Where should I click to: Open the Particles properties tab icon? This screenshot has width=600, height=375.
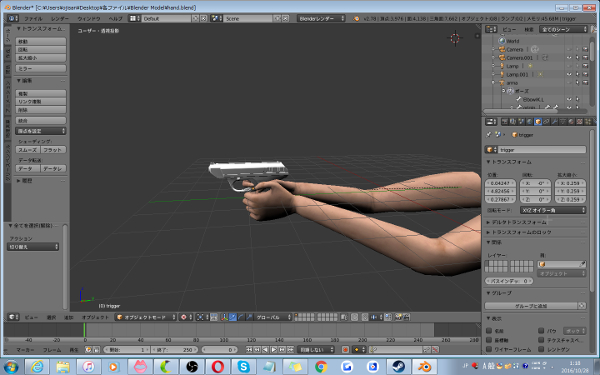click(x=588, y=122)
